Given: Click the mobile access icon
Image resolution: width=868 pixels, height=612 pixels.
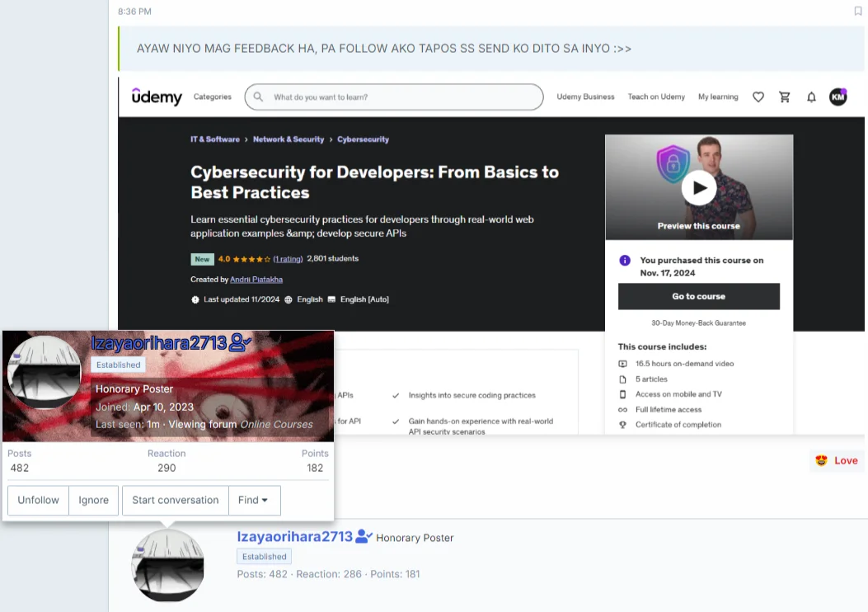Looking at the screenshot, I should (x=623, y=394).
